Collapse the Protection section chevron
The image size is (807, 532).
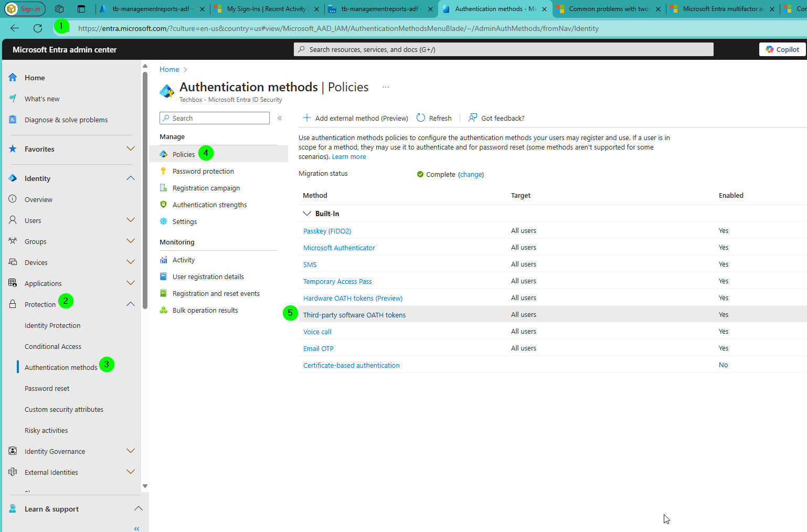click(131, 304)
